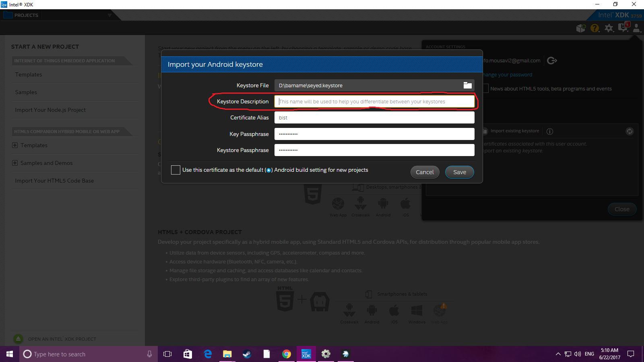Screen dimensions: 644x362
Task: Open File Explorer from taskbar
Action: coord(227,354)
